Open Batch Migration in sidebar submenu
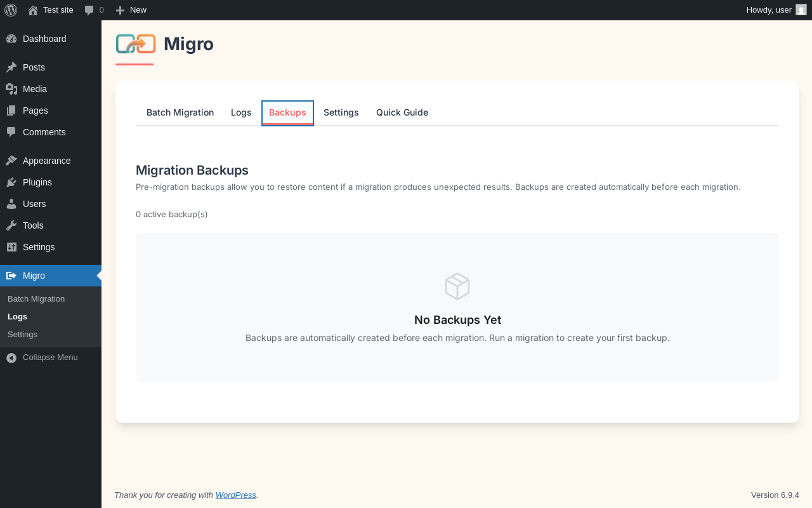 36,298
